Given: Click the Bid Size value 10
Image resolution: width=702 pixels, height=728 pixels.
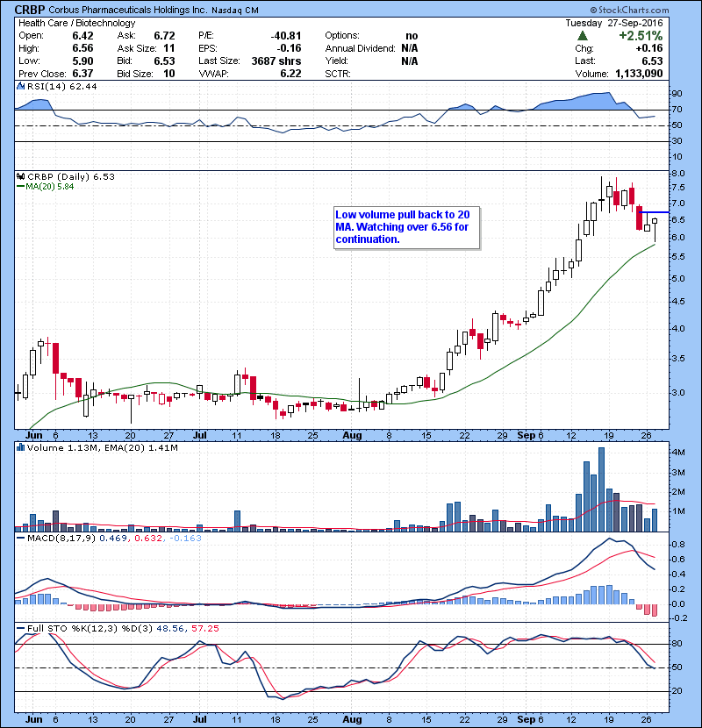Looking at the screenshot, I should click(x=169, y=74).
